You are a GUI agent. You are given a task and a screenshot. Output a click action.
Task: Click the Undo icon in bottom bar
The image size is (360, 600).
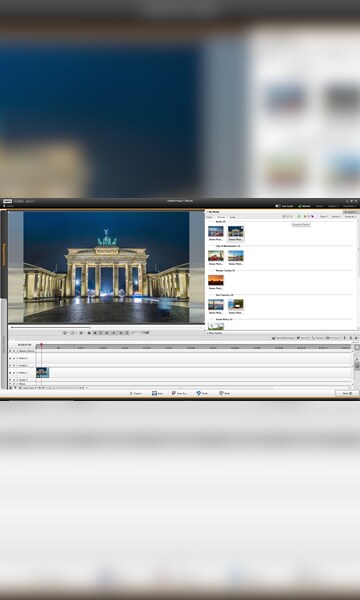coord(199,393)
